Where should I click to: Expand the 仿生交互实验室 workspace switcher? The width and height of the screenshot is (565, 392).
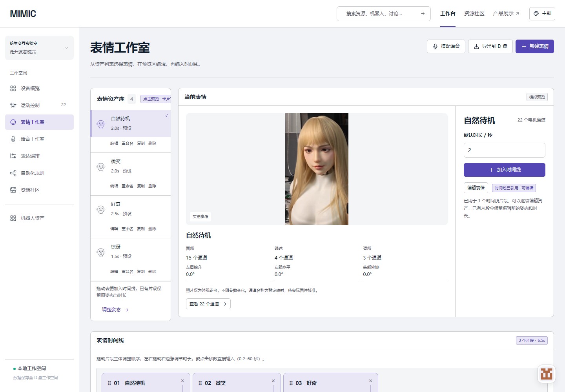39,48
